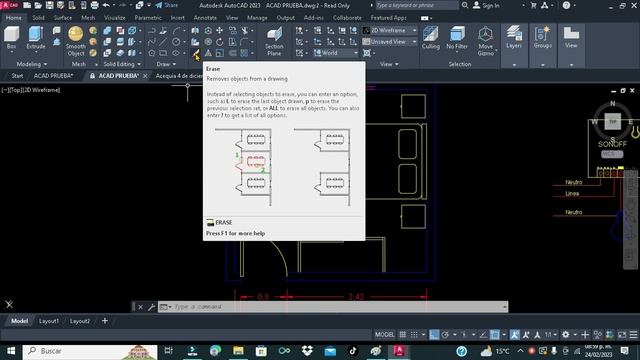Screen dimensions: 640x360
Task: Open the World UCS dropdown
Action: point(336,53)
